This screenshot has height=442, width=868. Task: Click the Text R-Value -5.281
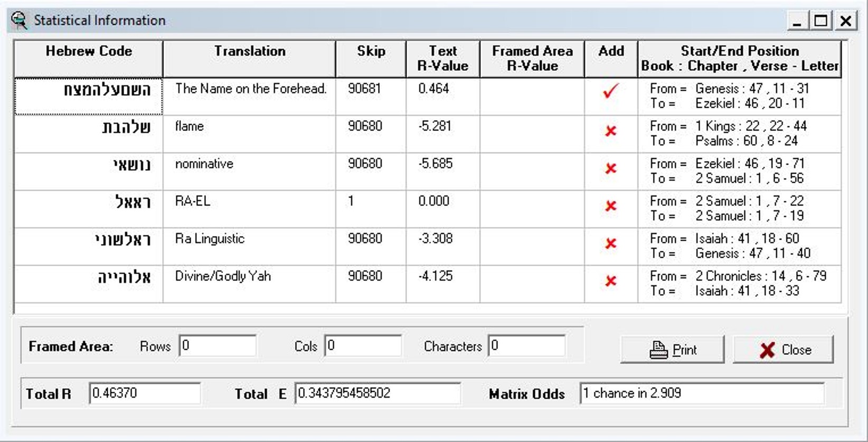point(435,126)
